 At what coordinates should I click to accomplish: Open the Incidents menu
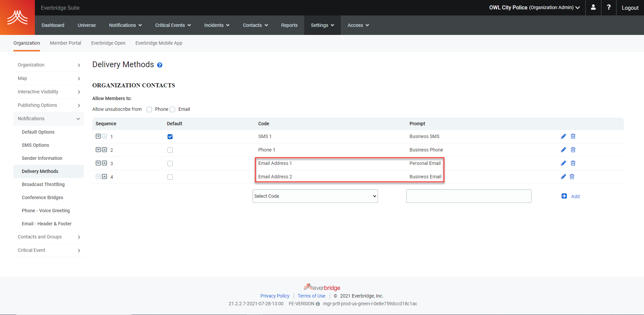217,25
